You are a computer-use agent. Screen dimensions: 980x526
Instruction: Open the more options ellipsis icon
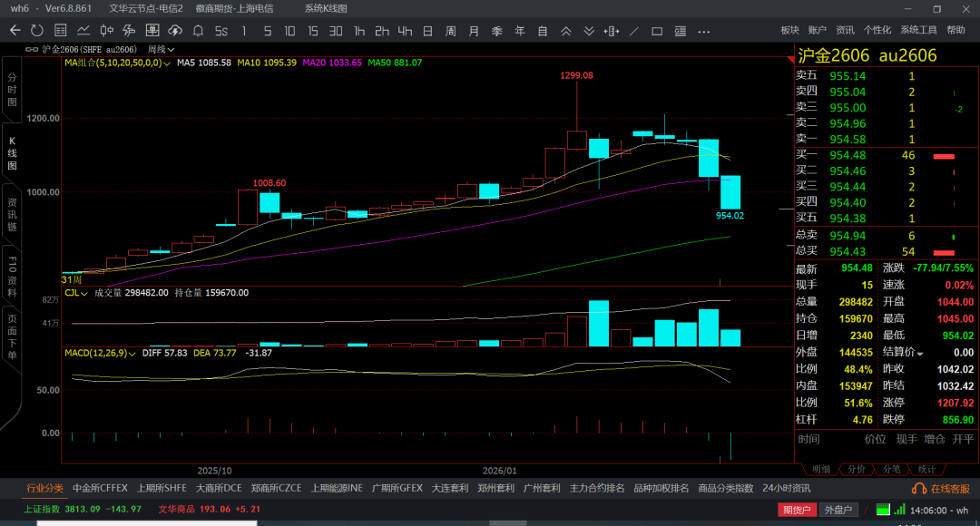pos(704,31)
